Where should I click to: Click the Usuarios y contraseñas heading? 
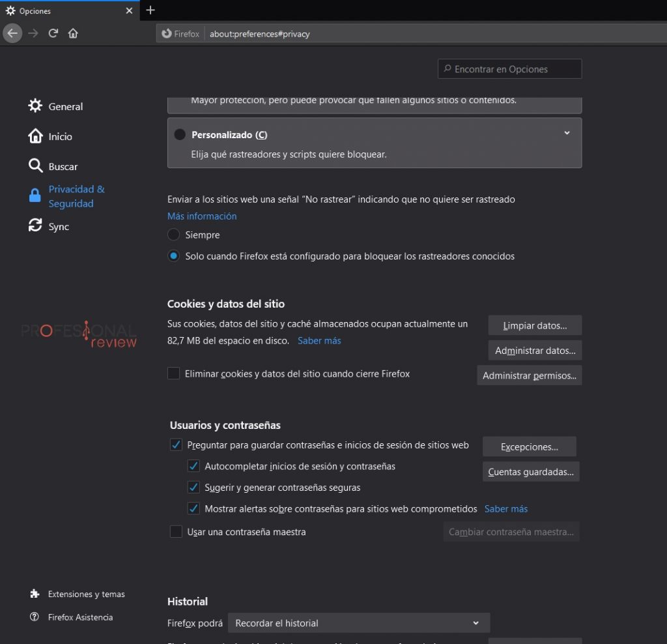click(225, 425)
